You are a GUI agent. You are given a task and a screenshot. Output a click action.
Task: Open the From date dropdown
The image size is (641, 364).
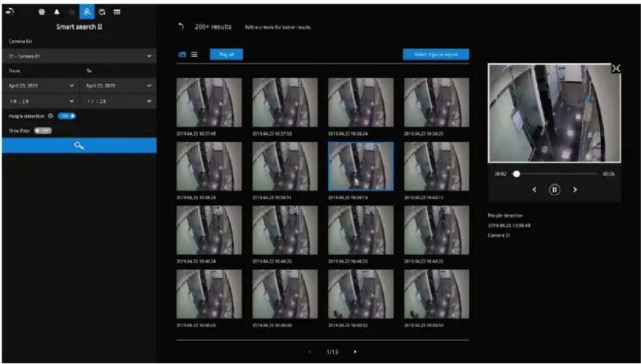[x=41, y=86]
